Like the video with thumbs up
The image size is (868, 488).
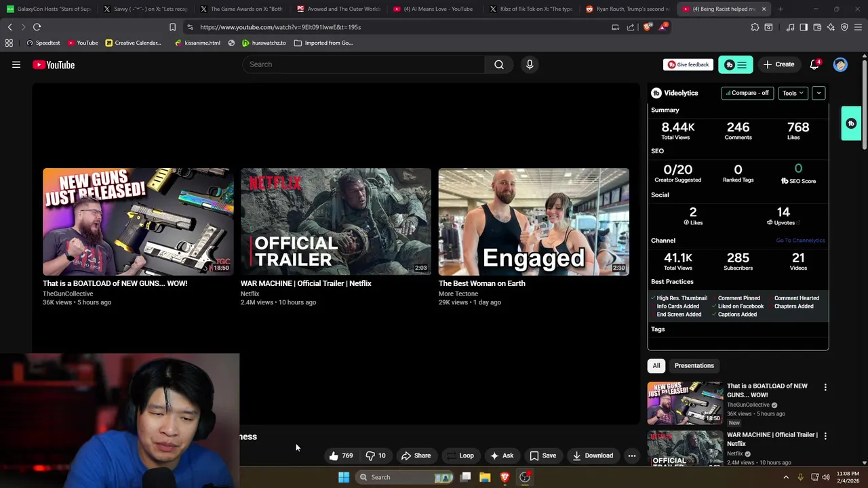point(340,455)
